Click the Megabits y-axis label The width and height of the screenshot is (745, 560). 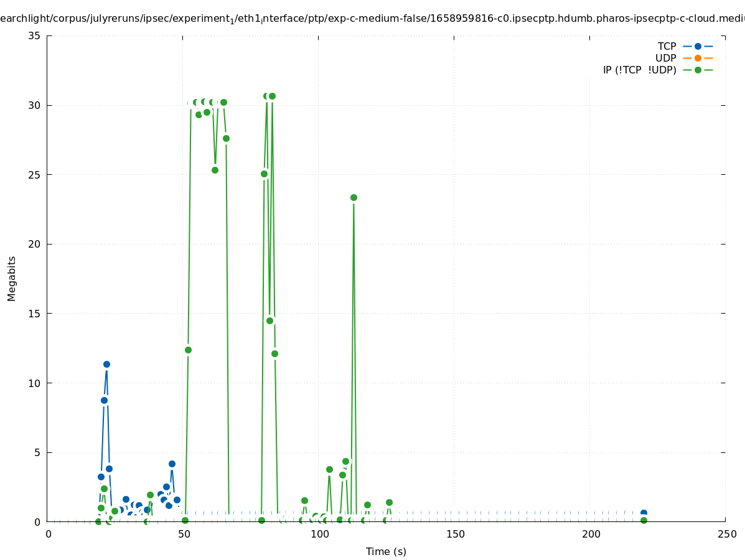11,278
